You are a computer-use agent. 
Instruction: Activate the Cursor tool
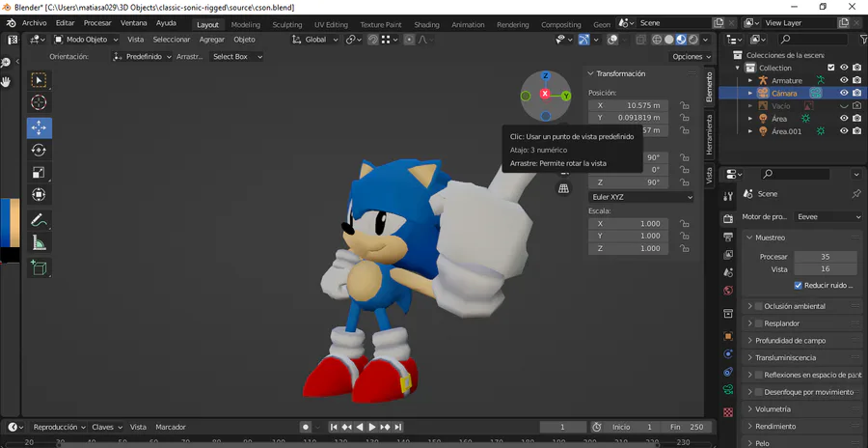tap(39, 102)
